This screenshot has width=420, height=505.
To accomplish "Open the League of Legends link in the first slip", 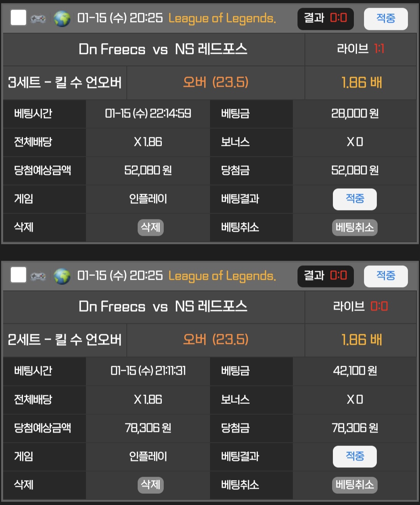I will tap(222, 18).
